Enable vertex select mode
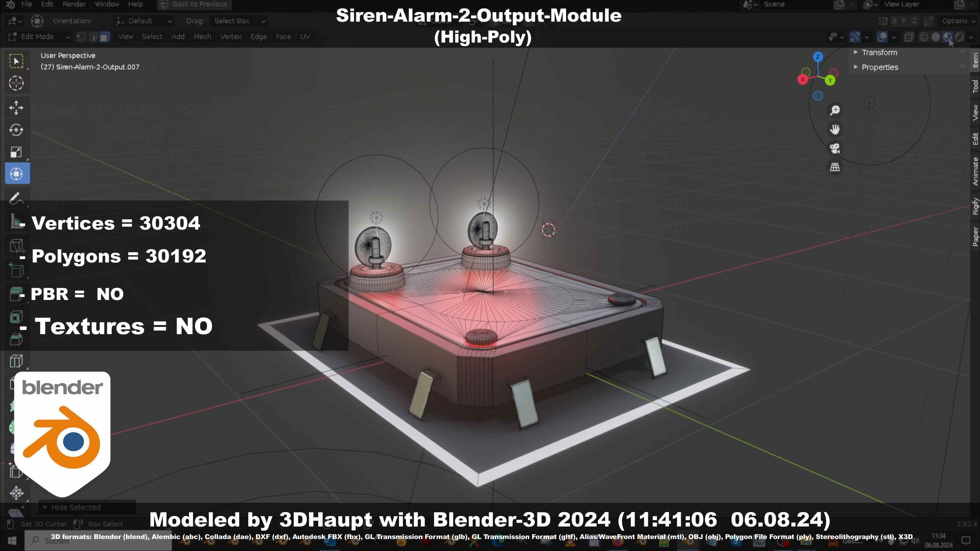Image resolution: width=980 pixels, height=551 pixels. pos(81,36)
